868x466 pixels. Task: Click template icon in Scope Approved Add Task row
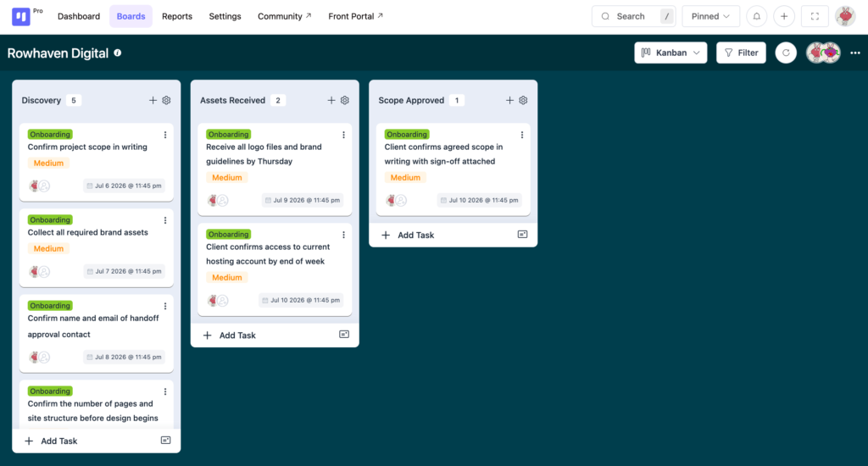click(522, 235)
